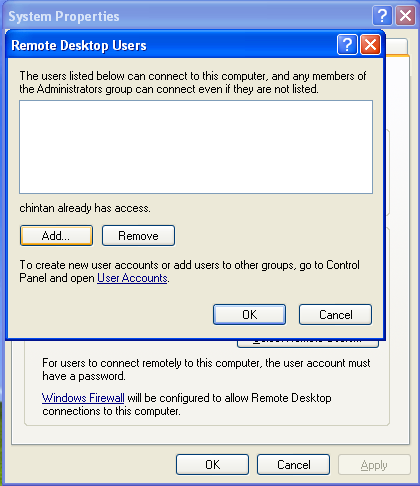Click the 'chintan already has access.' text
The width and height of the screenshot is (420, 486).
point(85,208)
